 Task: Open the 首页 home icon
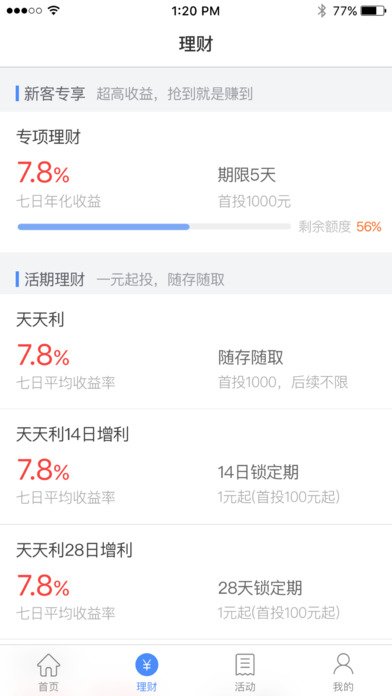(x=48, y=665)
